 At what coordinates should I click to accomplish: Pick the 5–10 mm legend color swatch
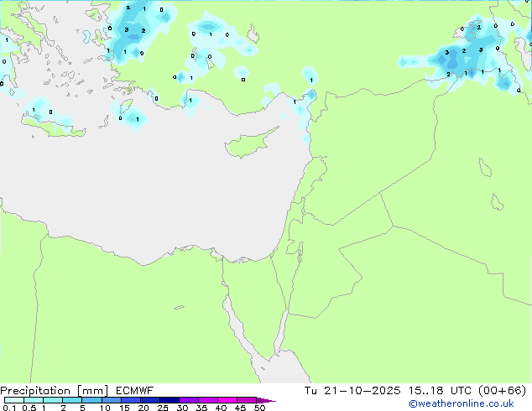(x=91, y=400)
